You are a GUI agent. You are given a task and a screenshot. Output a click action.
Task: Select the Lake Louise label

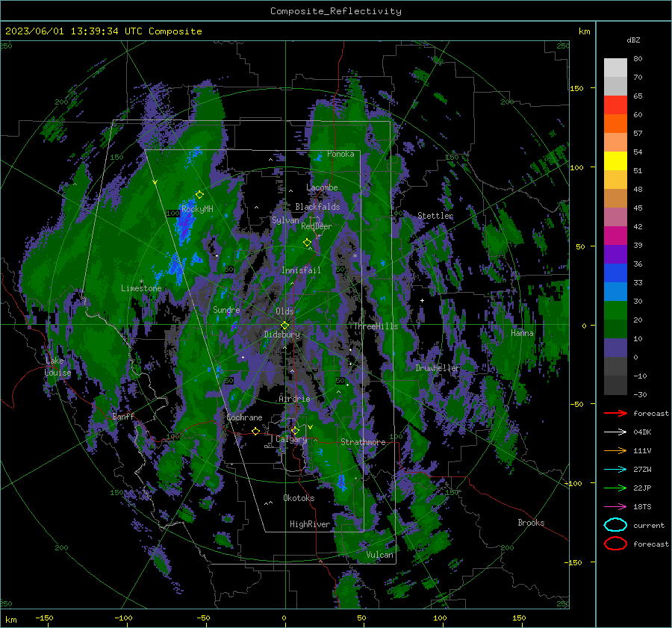tap(57, 367)
